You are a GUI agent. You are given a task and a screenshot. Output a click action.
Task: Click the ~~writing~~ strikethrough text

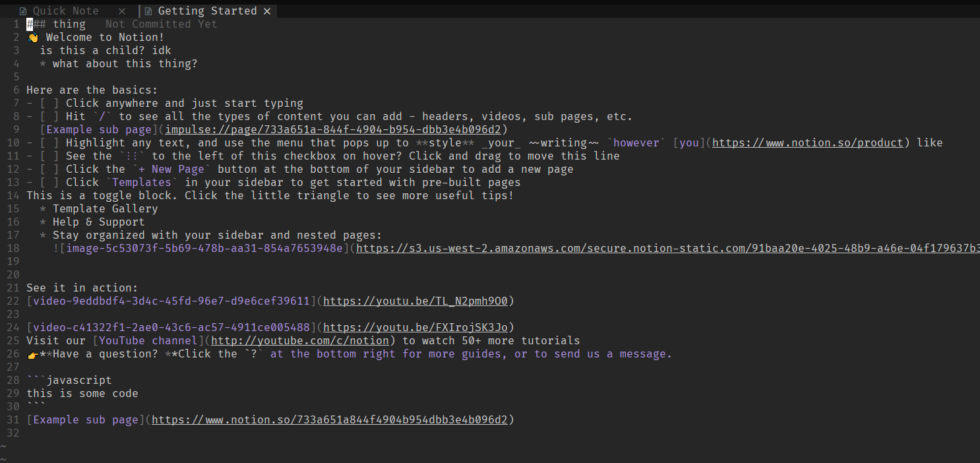[564, 143]
